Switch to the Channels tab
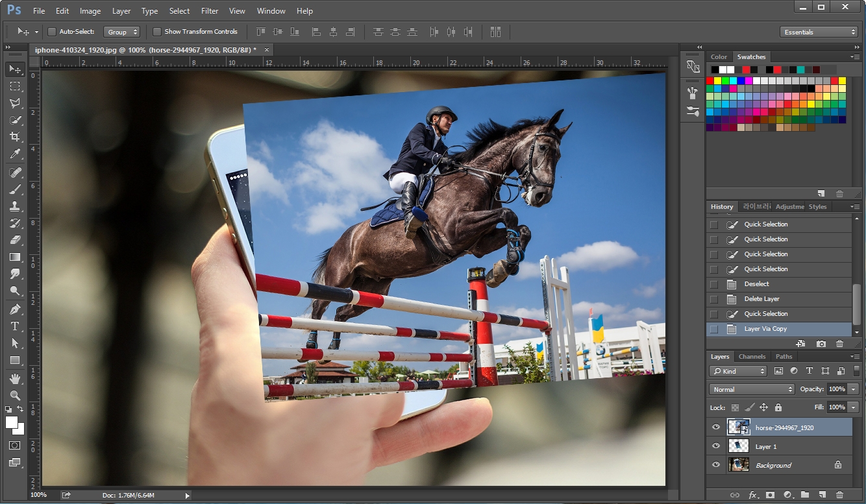The height and width of the screenshot is (504, 866). [752, 356]
